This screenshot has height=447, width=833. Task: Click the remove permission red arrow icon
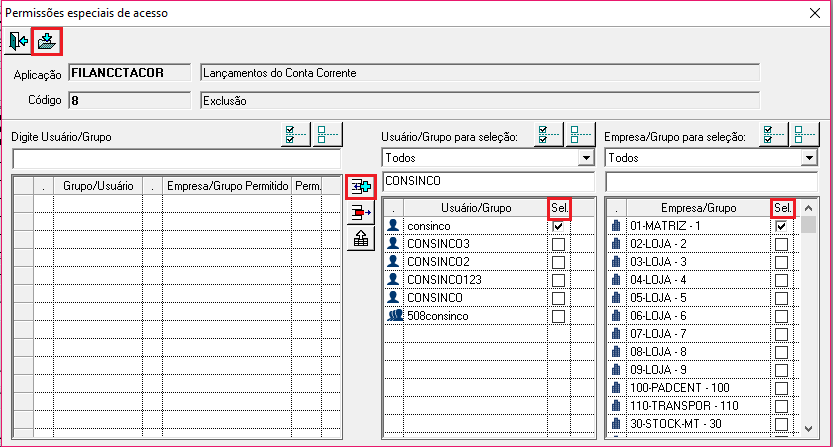point(361,213)
